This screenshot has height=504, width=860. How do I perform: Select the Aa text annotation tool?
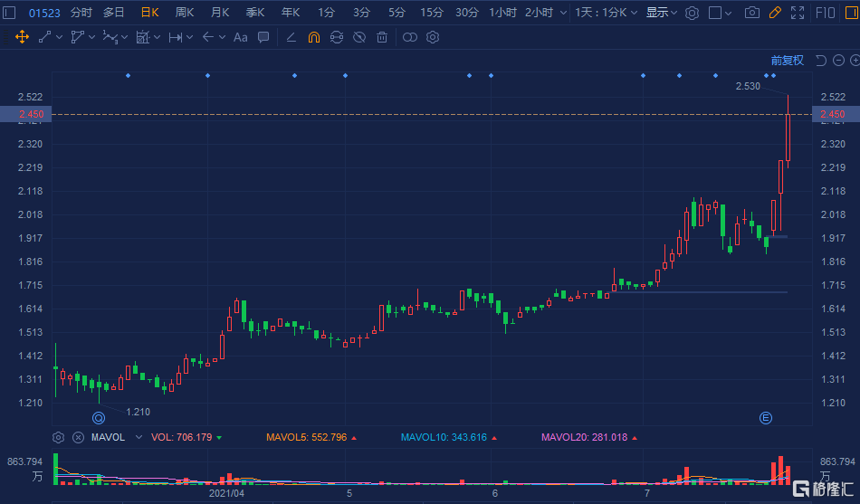240,37
